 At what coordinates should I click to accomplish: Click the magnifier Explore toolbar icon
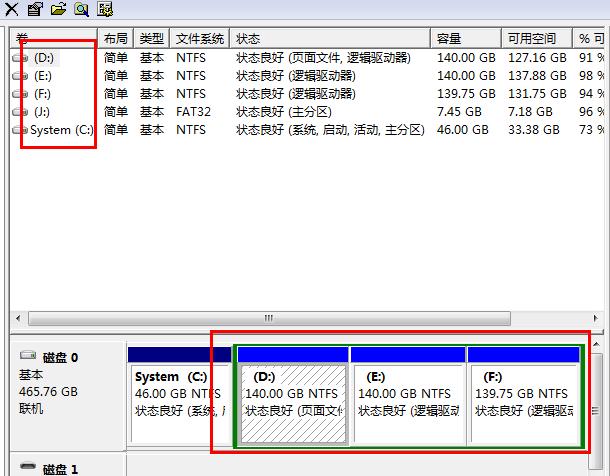pyautogui.click(x=81, y=10)
